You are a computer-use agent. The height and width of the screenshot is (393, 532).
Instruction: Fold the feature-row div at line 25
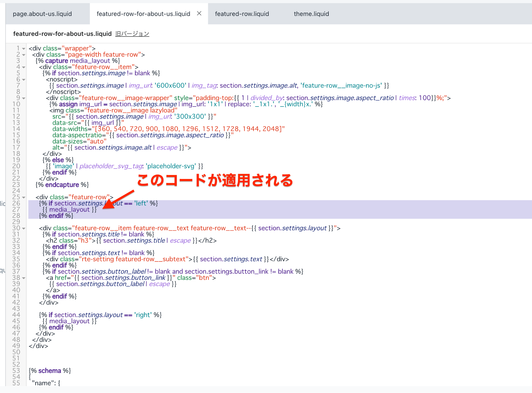coord(24,198)
